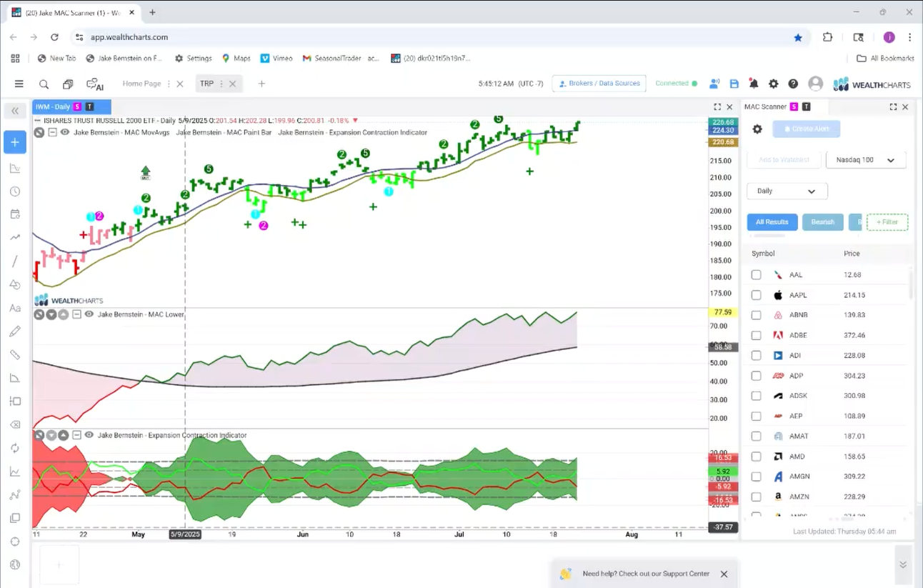Check the AAL row checkbox
923x588 pixels.
point(756,274)
